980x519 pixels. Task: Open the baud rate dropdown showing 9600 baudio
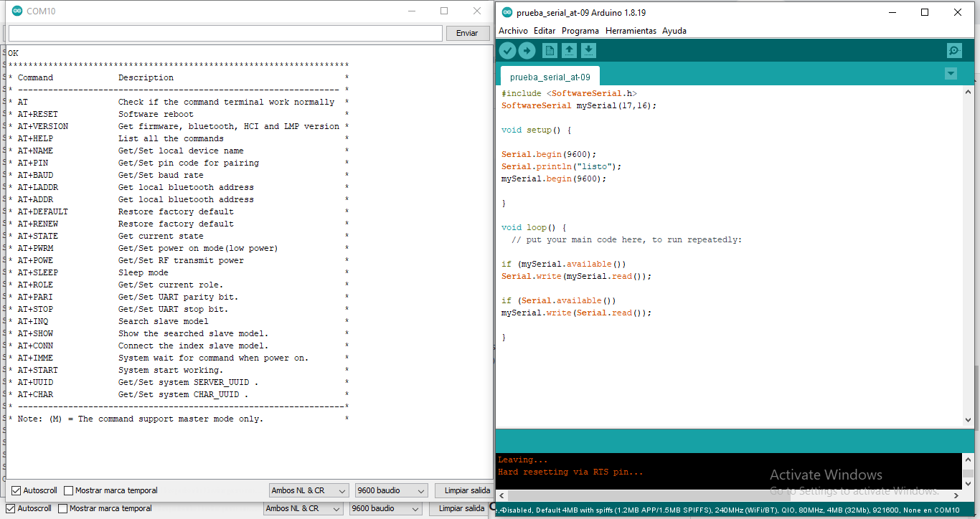coord(390,490)
